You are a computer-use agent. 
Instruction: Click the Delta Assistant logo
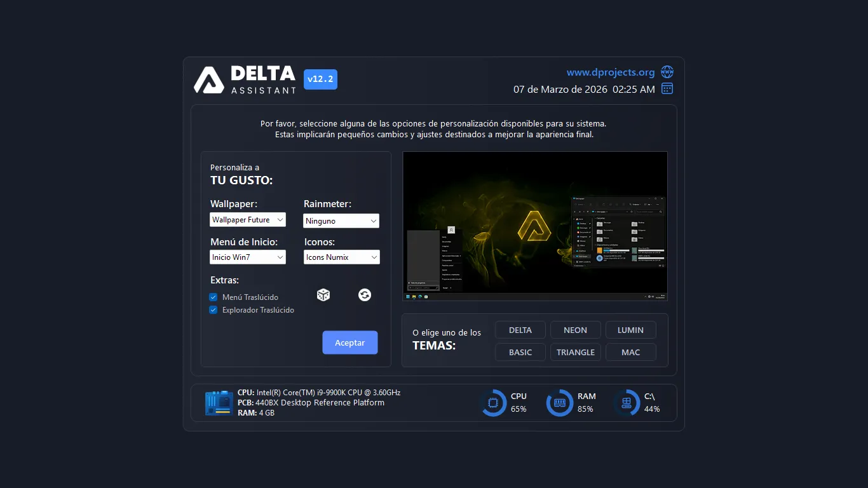[245, 80]
